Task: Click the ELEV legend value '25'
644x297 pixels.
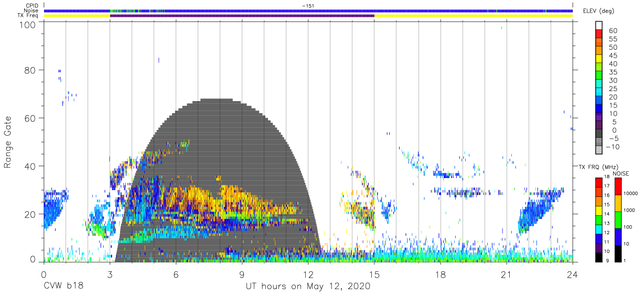Action: [613, 89]
